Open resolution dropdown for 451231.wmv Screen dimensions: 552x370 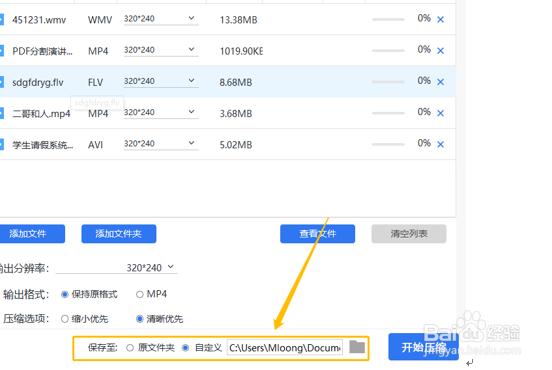(x=161, y=19)
